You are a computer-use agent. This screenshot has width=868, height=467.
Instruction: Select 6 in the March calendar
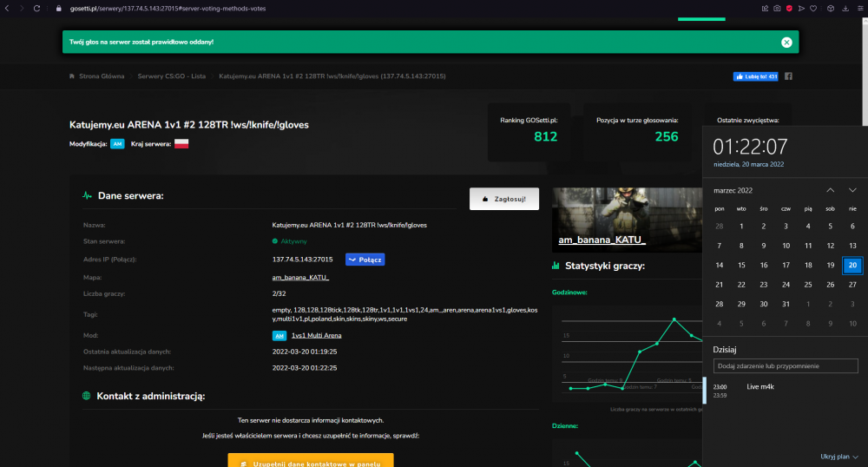[852, 227]
